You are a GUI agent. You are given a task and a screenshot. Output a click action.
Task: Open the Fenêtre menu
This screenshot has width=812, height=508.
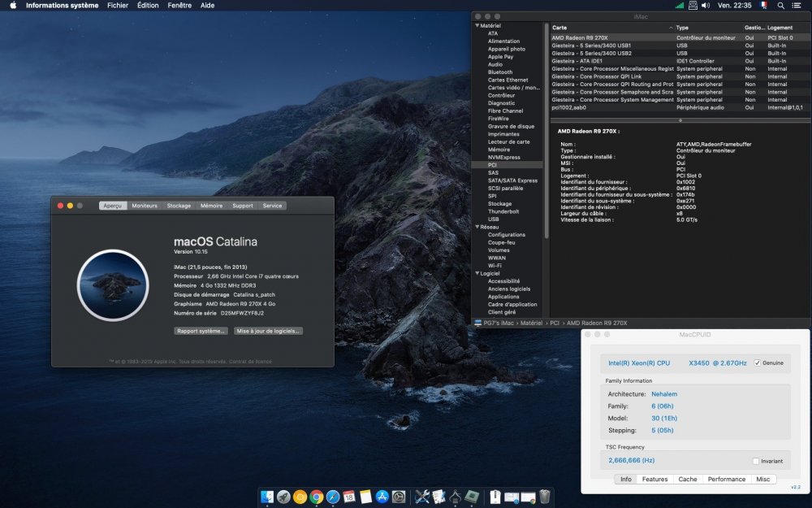point(179,5)
